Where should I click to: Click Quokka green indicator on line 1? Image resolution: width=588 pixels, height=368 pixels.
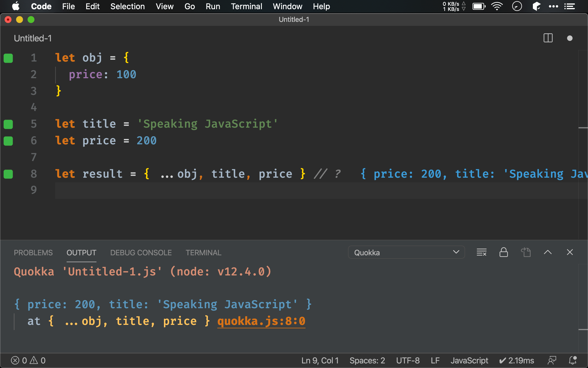click(x=8, y=58)
